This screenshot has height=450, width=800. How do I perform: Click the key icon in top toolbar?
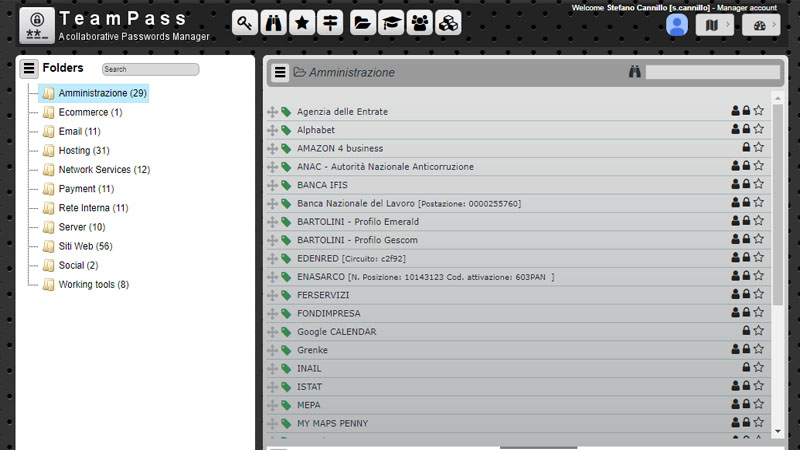point(246,23)
